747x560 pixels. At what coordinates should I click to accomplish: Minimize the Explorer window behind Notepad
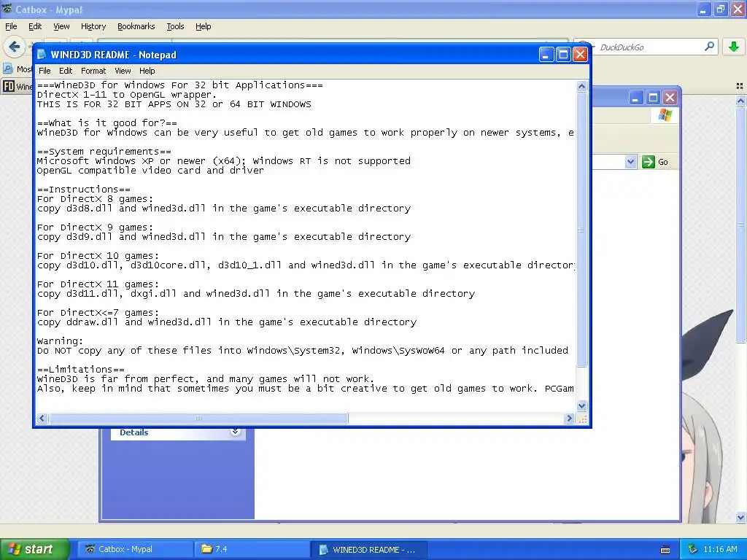[x=635, y=98]
